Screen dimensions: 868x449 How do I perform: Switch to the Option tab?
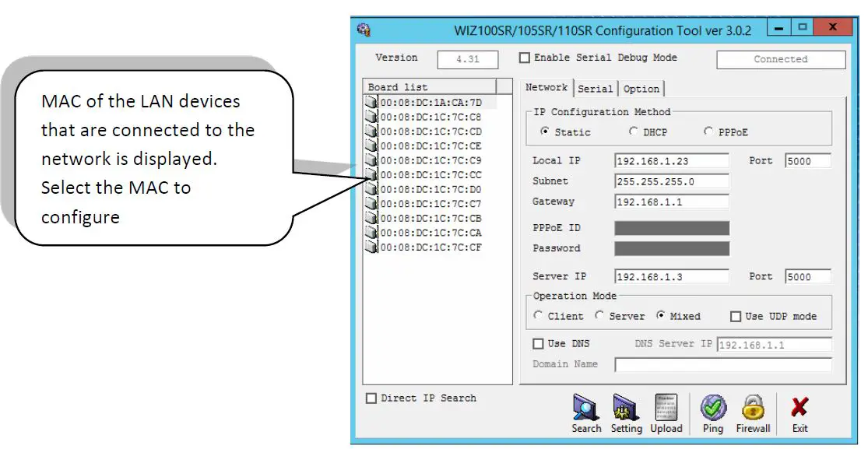[641, 89]
